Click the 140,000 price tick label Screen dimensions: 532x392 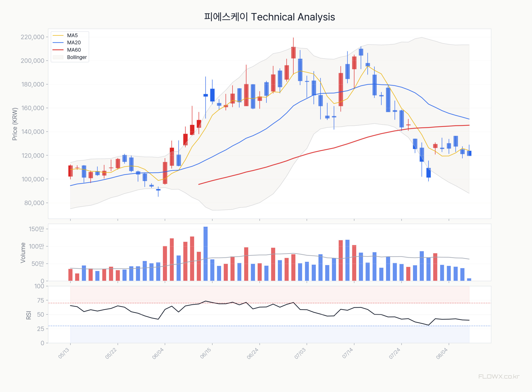(33, 132)
